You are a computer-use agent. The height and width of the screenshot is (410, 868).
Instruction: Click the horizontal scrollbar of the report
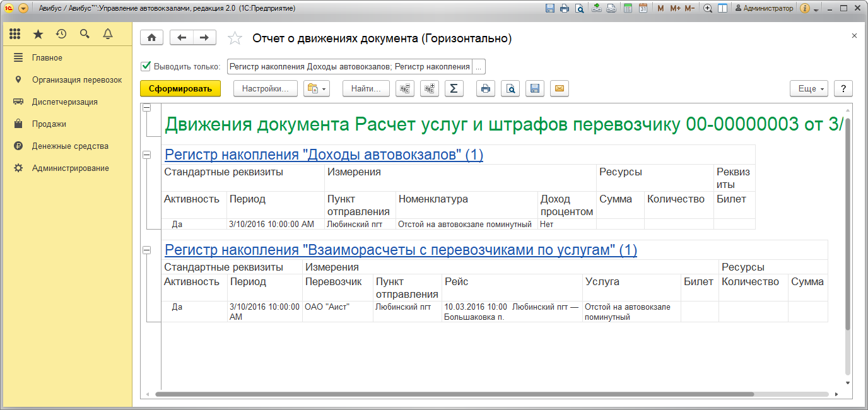click(454, 394)
